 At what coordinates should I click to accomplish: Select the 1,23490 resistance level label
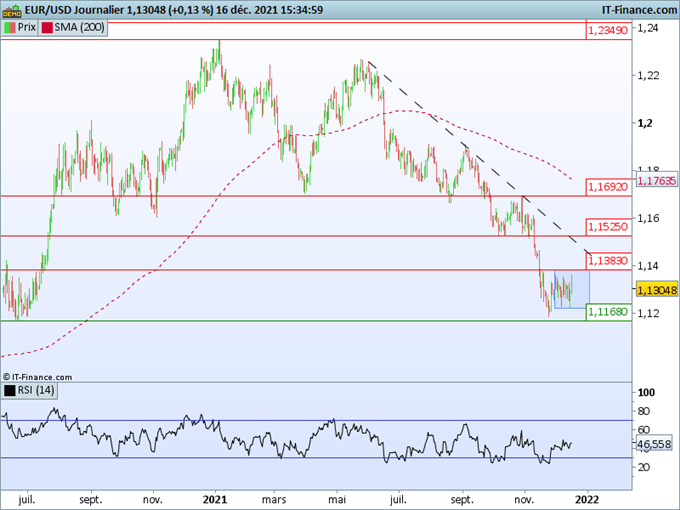tap(608, 30)
